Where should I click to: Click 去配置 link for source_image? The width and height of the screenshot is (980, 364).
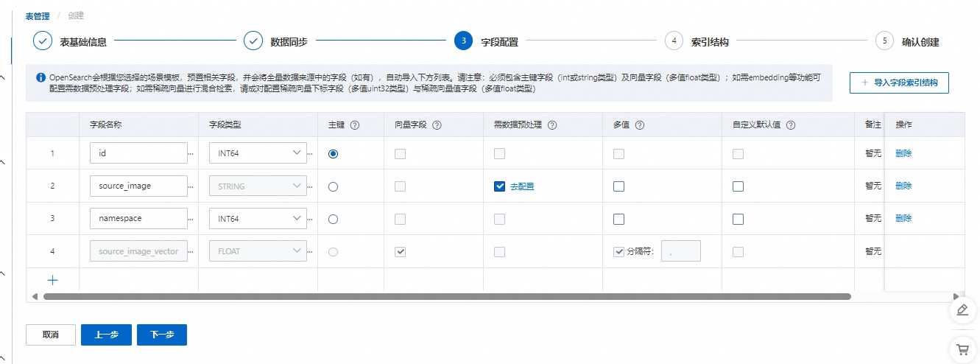pyautogui.click(x=522, y=186)
